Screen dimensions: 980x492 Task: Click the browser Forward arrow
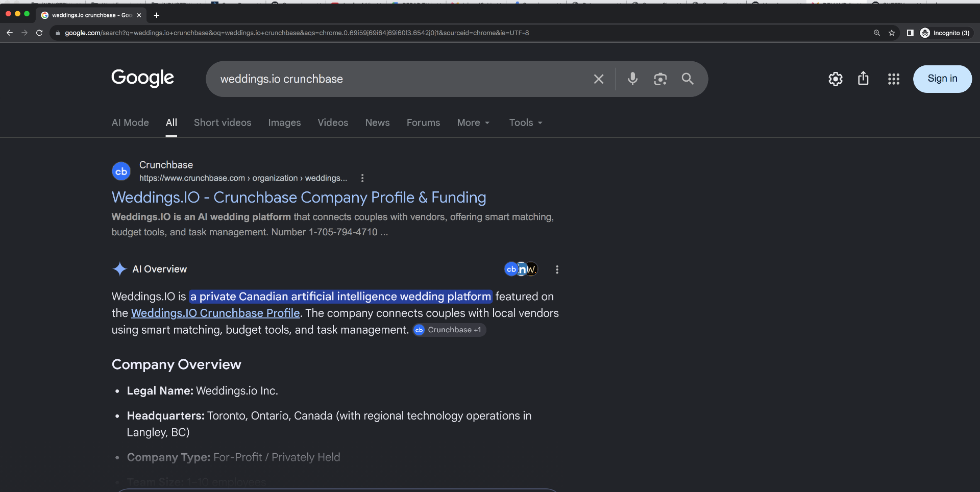[24, 33]
